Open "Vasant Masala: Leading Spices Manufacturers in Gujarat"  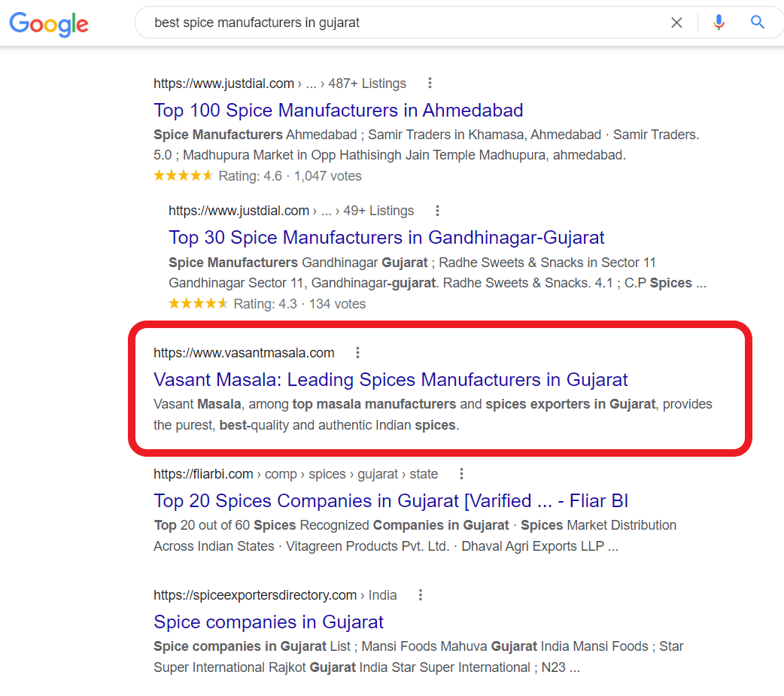390,380
